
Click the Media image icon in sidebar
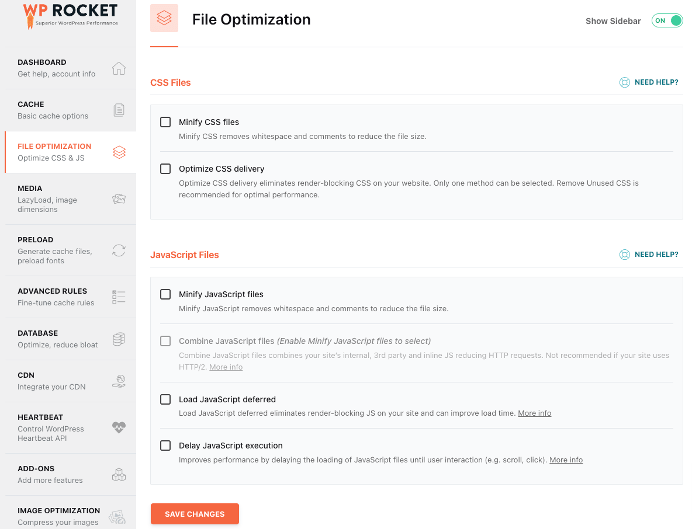coord(119,199)
